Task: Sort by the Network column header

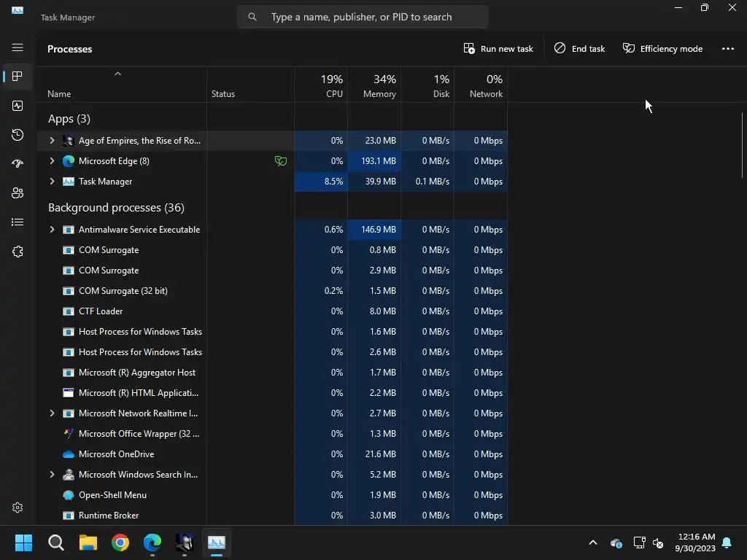Action: [x=481, y=86]
